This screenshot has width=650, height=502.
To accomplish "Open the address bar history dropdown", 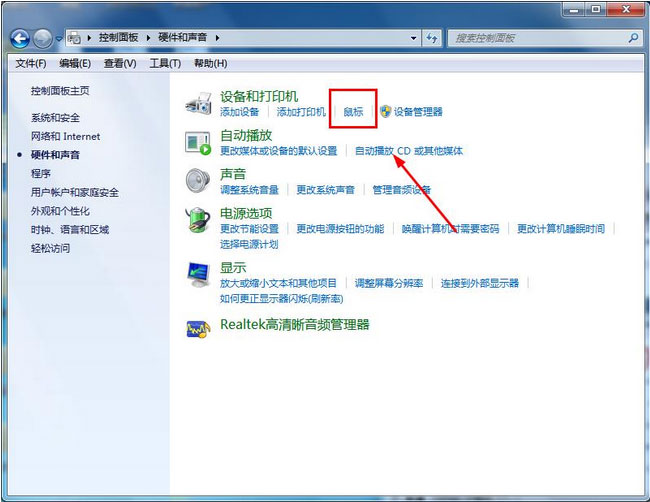I will point(413,38).
